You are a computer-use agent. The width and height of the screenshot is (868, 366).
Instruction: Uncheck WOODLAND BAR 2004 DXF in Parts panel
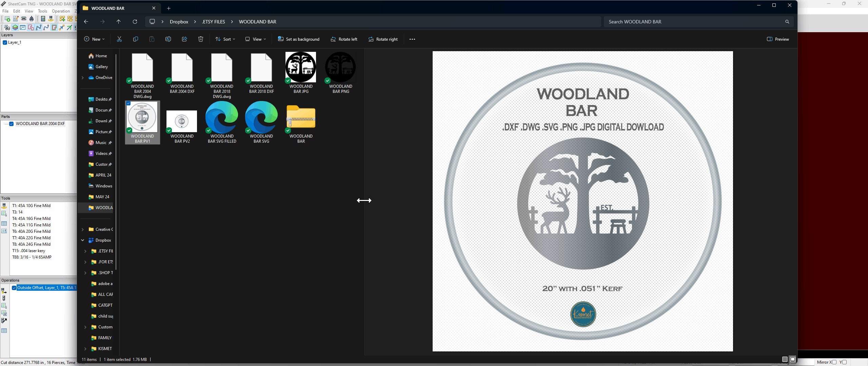(12, 124)
